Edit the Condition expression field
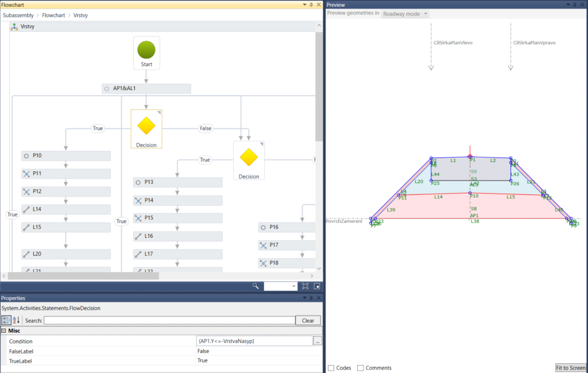This screenshot has height=373, width=588. click(254, 341)
